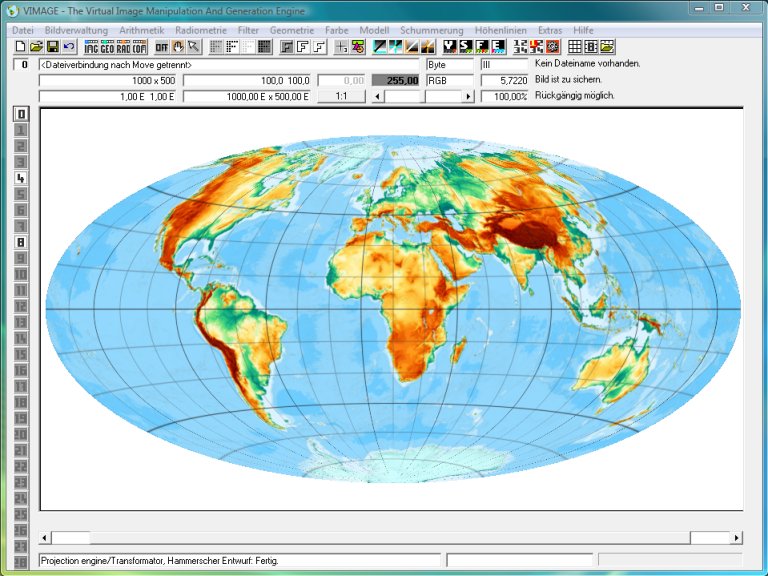Image resolution: width=768 pixels, height=576 pixels.
Task: Activate image slot 8 in sidebar
Action: [20, 242]
